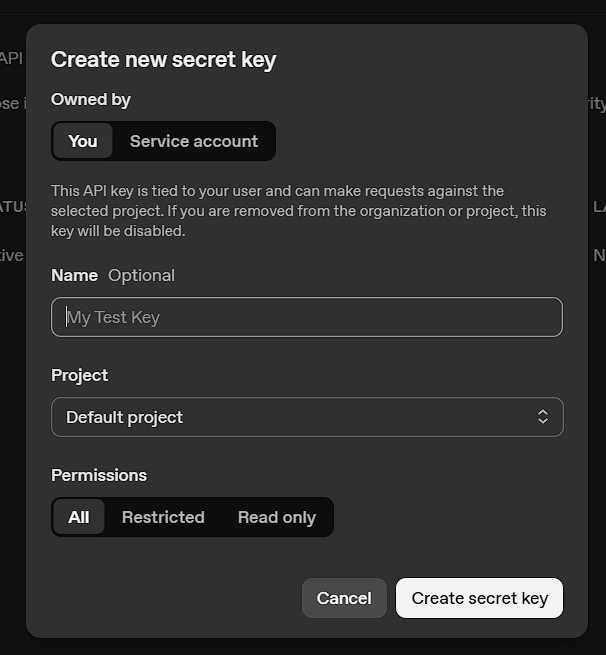Switch ownership to Service account

click(x=194, y=141)
